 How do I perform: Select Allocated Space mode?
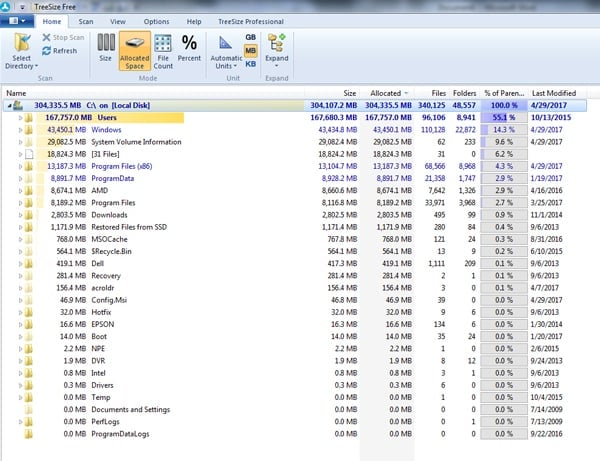(135, 51)
